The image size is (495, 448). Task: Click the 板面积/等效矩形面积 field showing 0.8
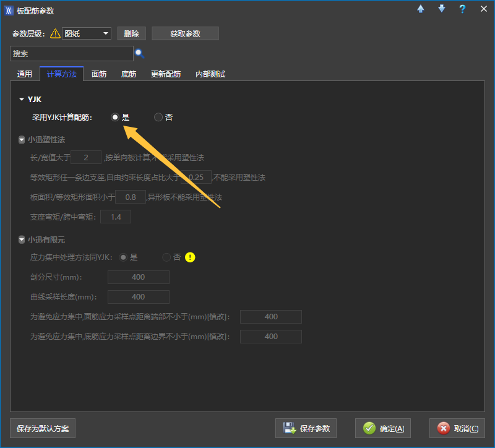[131, 197]
